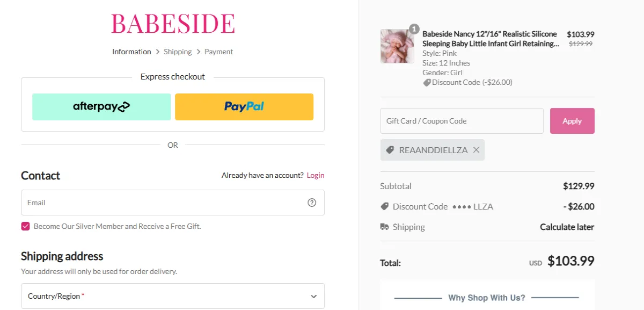Open the Country/Region dropdown
Viewport: 644px width, 310px height.
tap(173, 295)
